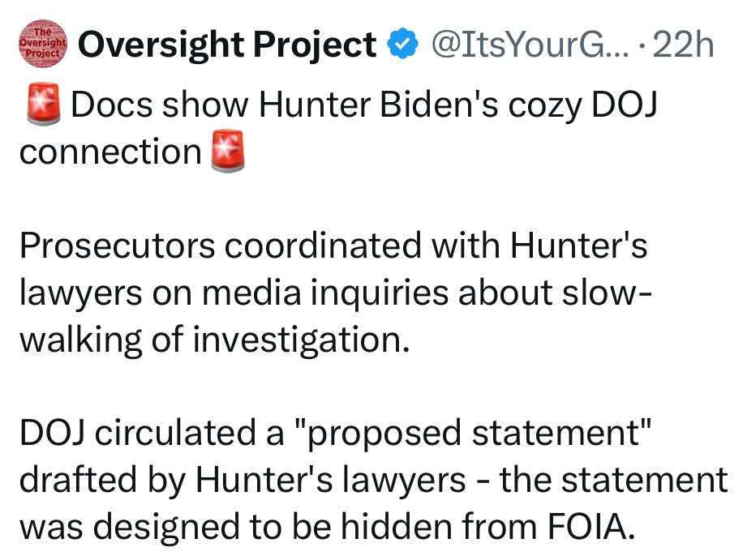Select the line "Prosecutors coordinated with Hunter's"
This screenshot has height=560, width=743.
[x=333, y=246]
